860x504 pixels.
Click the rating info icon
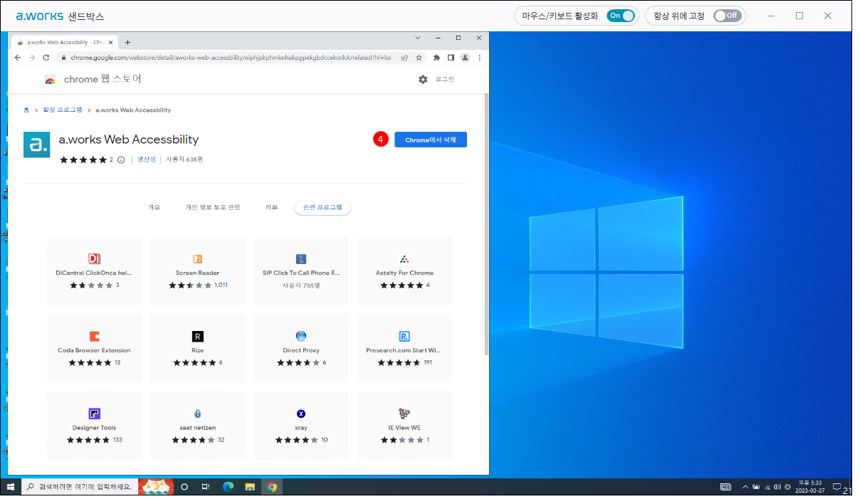(x=121, y=159)
